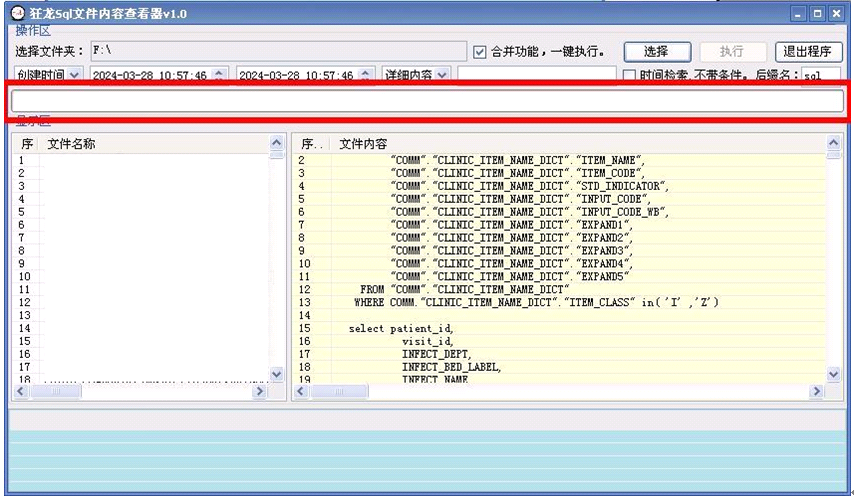The image size is (854, 498).
Task: Select content line with "EXPAND4"
Action: (560, 264)
